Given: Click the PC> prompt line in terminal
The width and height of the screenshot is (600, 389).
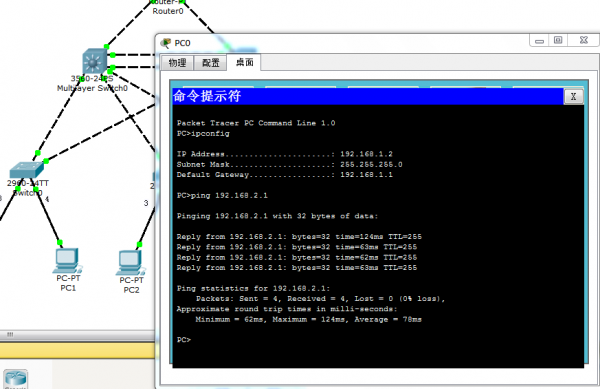Looking at the screenshot, I should 184,340.
